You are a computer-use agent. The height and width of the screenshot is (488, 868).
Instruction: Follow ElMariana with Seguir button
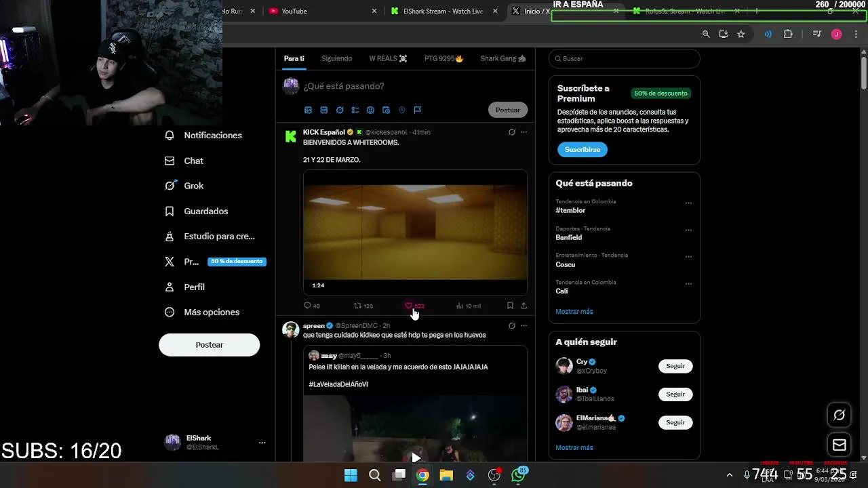675,422
